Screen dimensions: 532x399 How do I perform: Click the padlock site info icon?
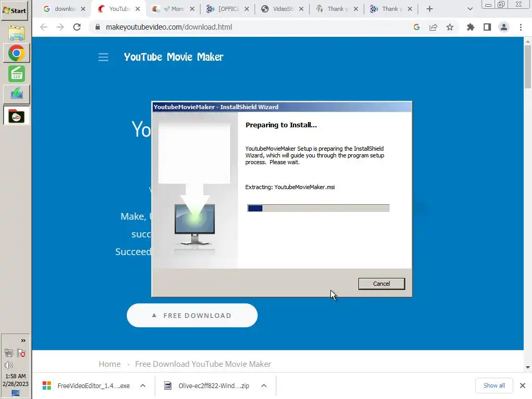(98, 27)
